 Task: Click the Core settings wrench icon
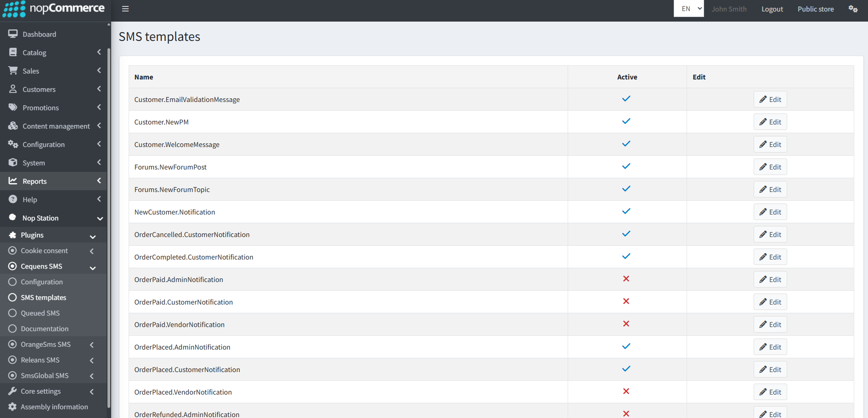[x=12, y=391]
